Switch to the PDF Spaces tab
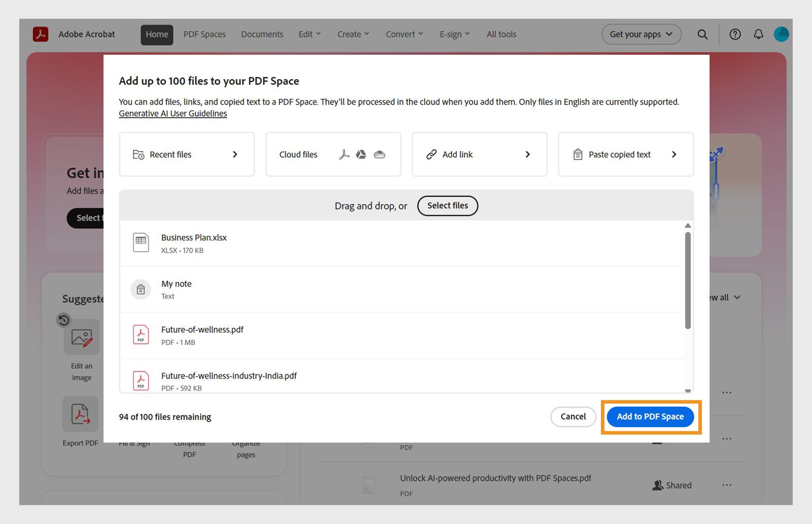The height and width of the screenshot is (524, 812). [x=205, y=34]
